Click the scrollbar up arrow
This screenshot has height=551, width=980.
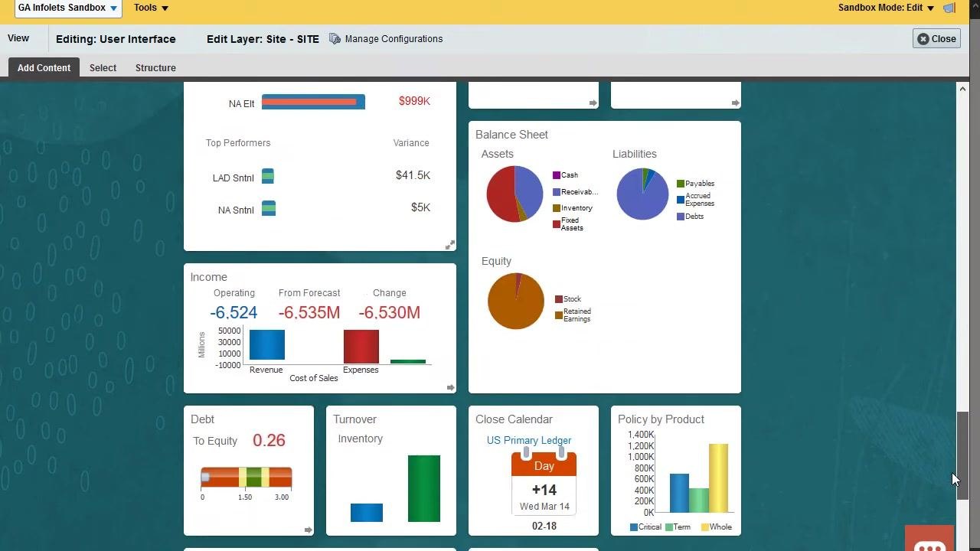pos(963,89)
